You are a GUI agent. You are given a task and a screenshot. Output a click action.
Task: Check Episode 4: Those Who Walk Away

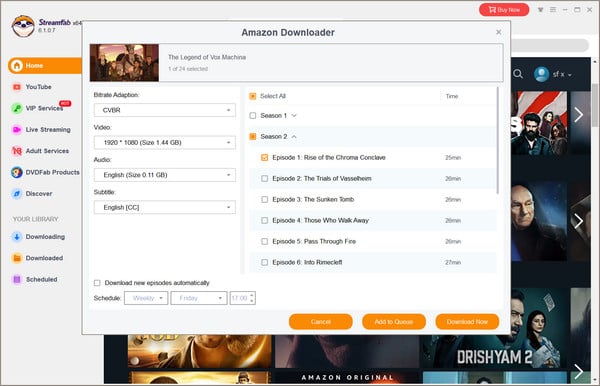(x=264, y=220)
